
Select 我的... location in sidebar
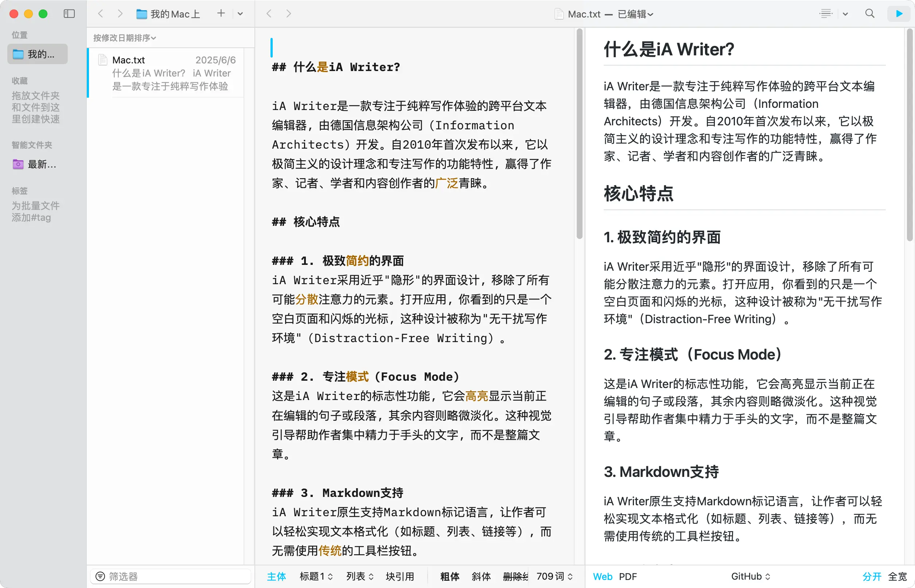point(38,54)
